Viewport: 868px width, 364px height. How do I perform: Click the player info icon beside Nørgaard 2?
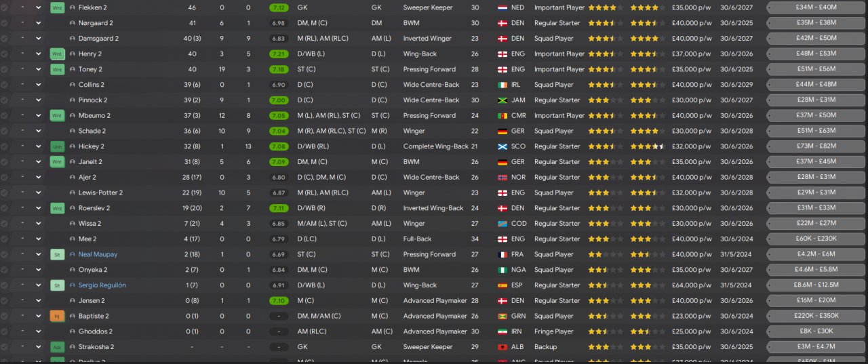[x=73, y=23]
